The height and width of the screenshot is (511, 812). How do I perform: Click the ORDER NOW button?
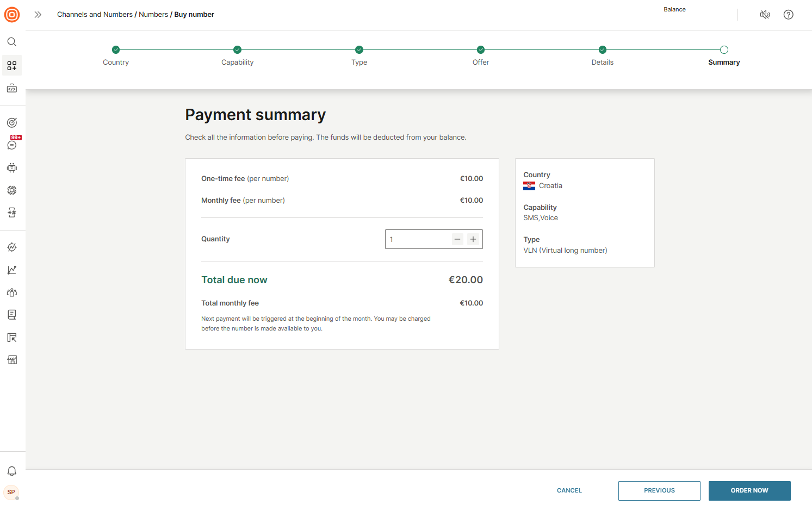click(x=749, y=490)
